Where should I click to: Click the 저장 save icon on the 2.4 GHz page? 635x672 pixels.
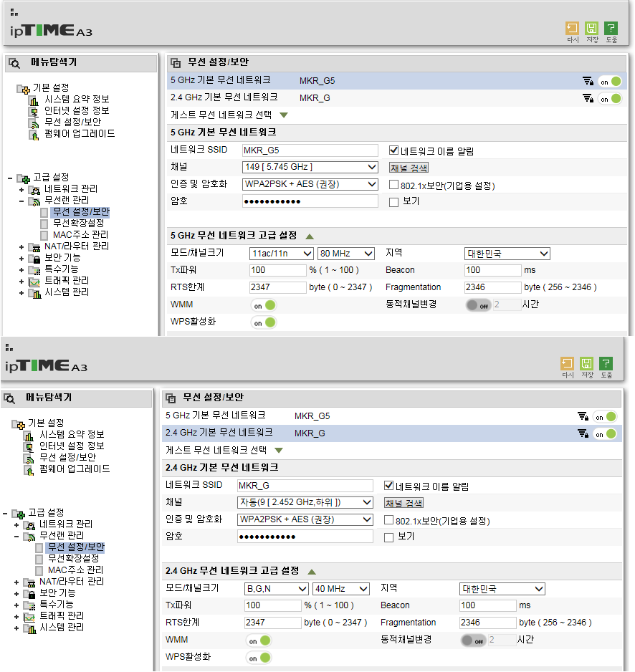(586, 364)
